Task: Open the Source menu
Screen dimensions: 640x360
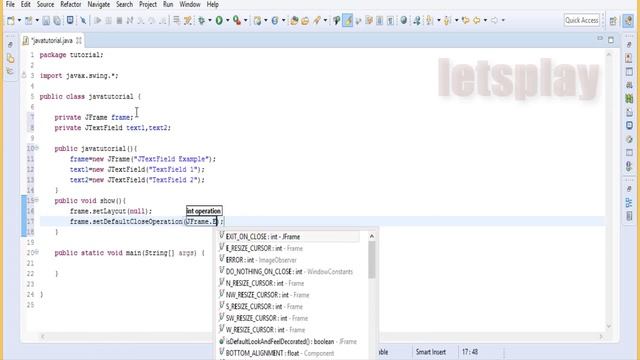Action: (x=45, y=4)
